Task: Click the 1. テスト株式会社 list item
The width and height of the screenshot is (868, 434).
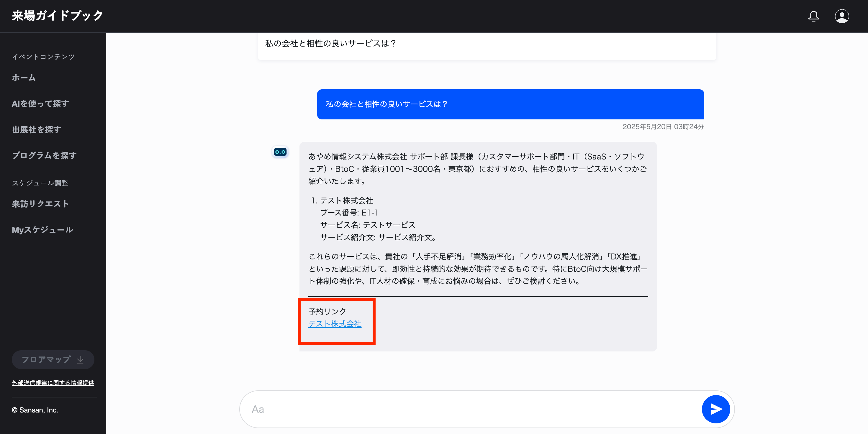Action: point(342,200)
